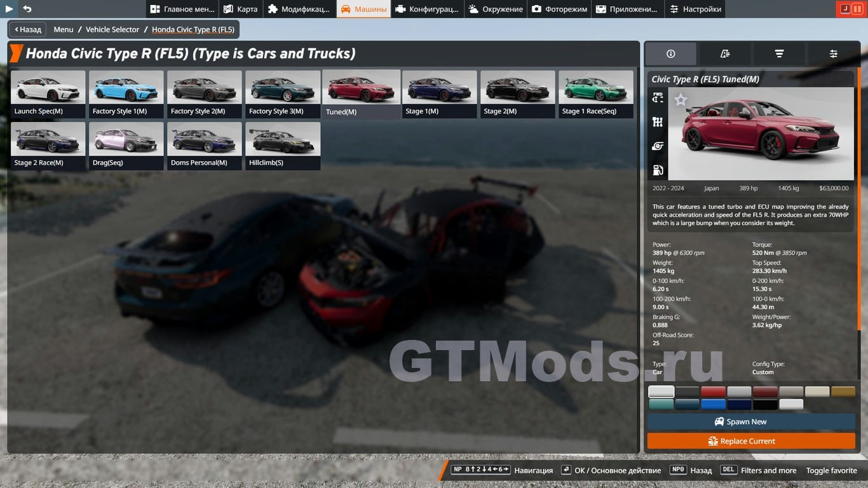
Task: Open the Карта map menu tab
Action: [x=240, y=9]
